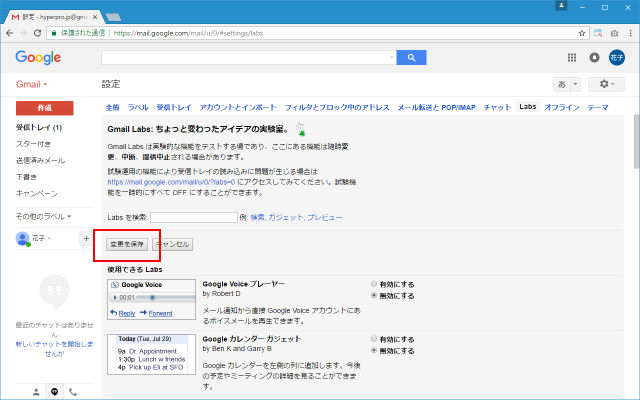This screenshot has width=640, height=400.
Task: Click the browser address bar
Action: point(318,33)
